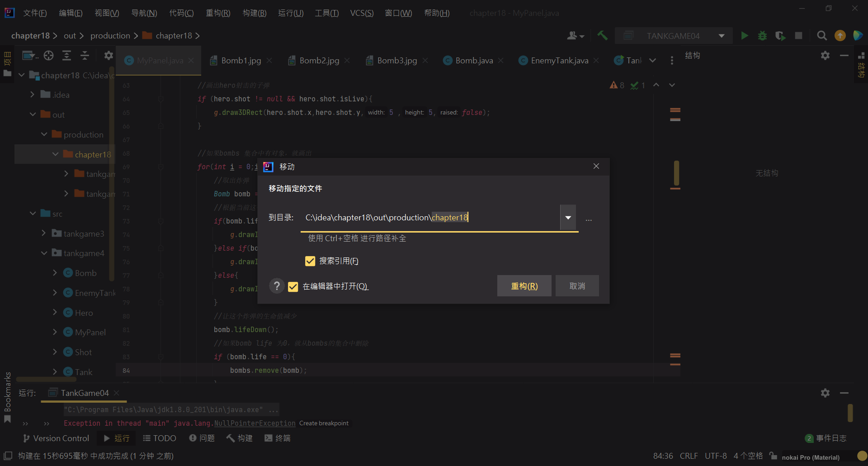This screenshot has width=868, height=466.
Task: Select the TankGame04 run tab
Action: [85, 393]
